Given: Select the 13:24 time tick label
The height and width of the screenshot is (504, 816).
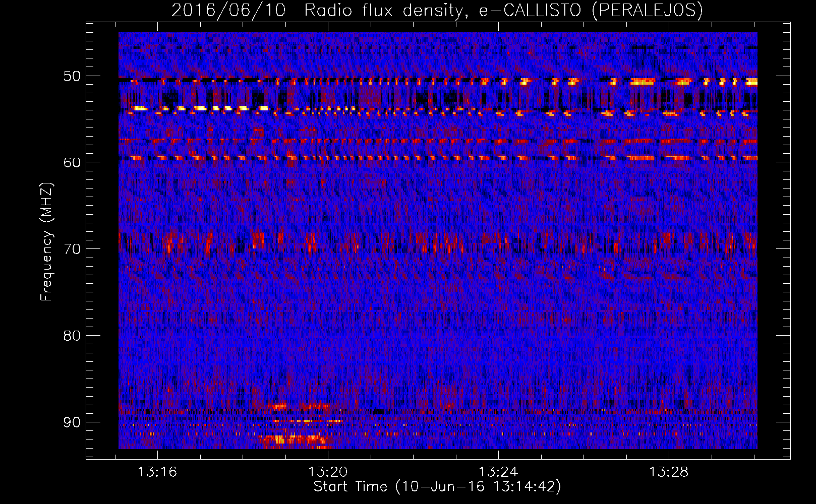Looking at the screenshot, I should pos(498,472).
